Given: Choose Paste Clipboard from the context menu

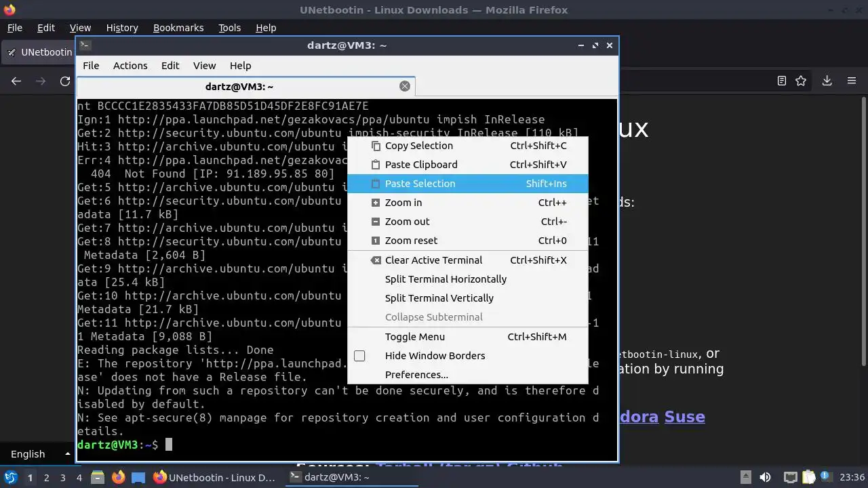Looking at the screenshot, I should pyautogui.click(x=467, y=165).
